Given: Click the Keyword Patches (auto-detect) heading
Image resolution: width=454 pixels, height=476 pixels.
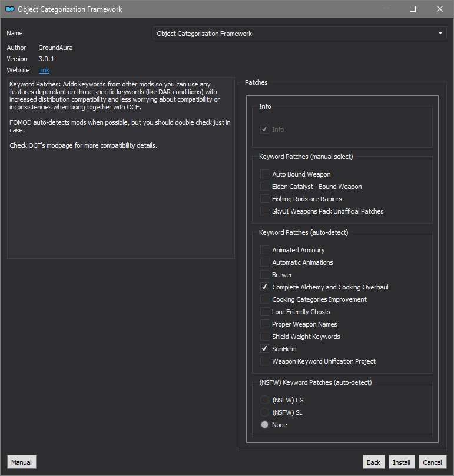Looking at the screenshot, I should click(x=304, y=232).
